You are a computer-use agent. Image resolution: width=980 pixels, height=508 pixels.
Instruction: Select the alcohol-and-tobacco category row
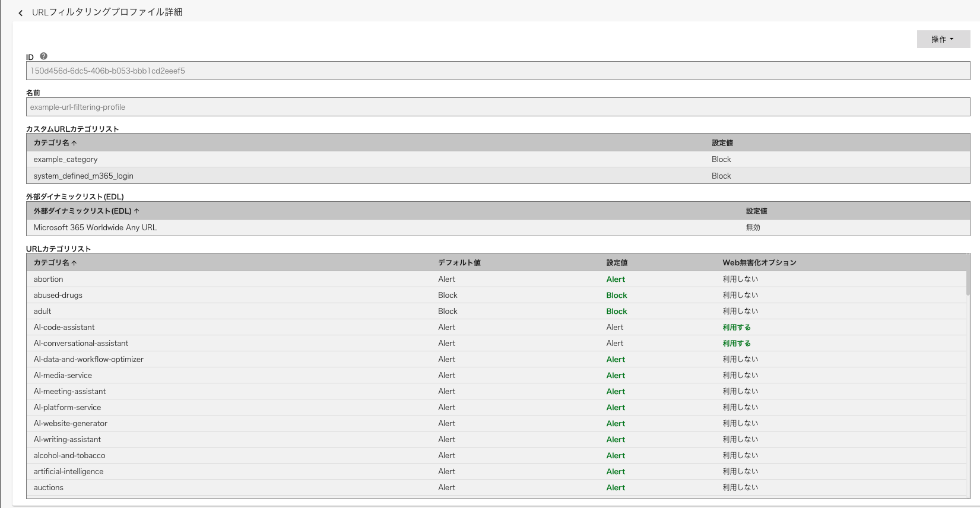[496, 455]
